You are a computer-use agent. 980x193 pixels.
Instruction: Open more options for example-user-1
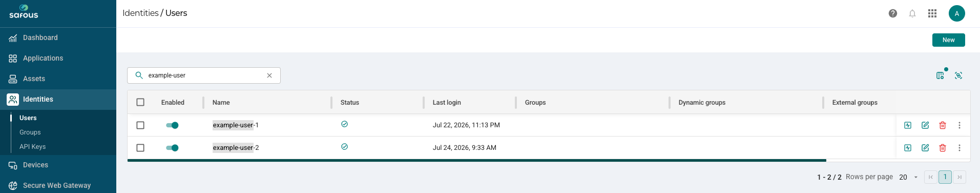click(960, 125)
